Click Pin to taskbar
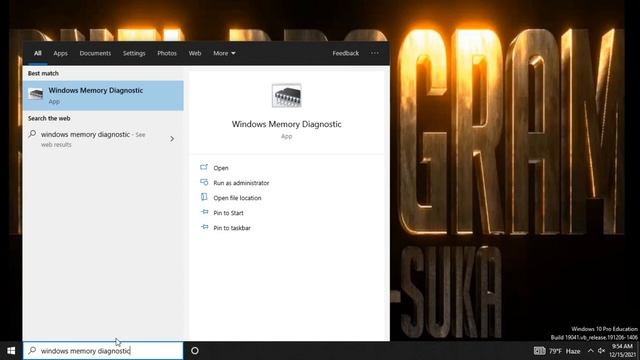The height and width of the screenshot is (360, 640). click(x=232, y=228)
